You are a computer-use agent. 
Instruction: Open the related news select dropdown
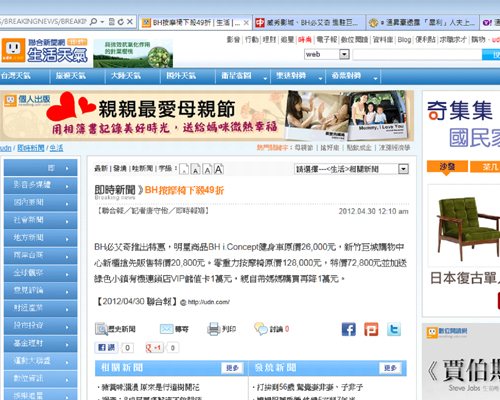(x=351, y=169)
